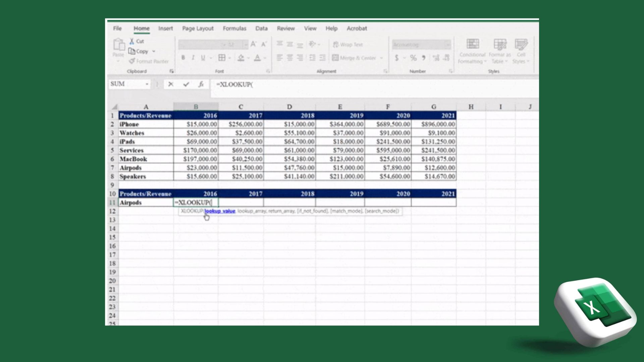Open the Acrobat tab

click(x=357, y=28)
